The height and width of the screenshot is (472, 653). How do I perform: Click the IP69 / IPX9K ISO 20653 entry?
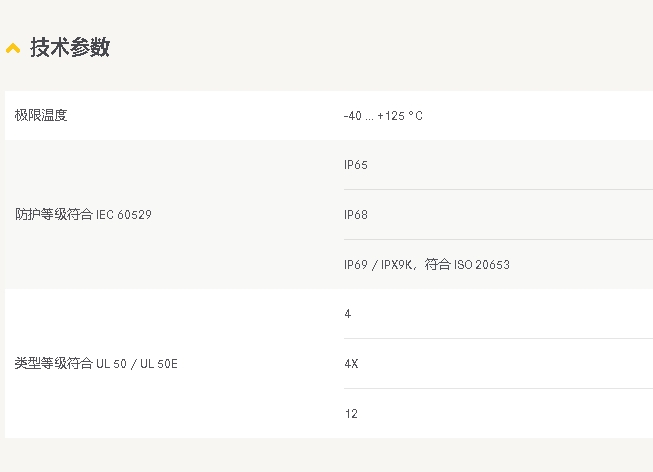427,265
